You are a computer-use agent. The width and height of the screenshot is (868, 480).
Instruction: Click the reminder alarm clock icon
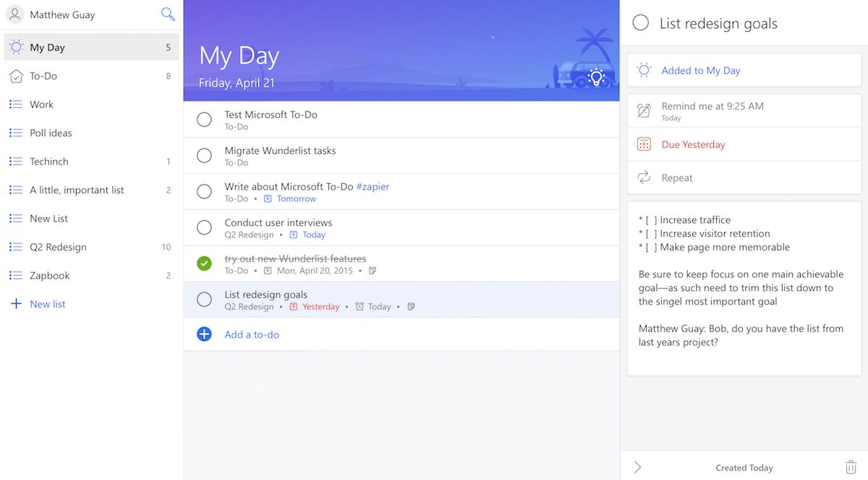[644, 111]
